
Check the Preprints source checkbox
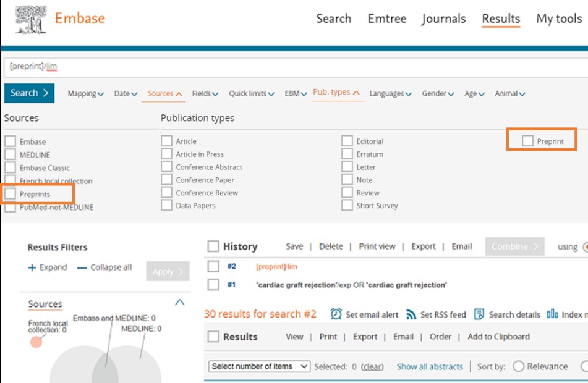click(10, 194)
